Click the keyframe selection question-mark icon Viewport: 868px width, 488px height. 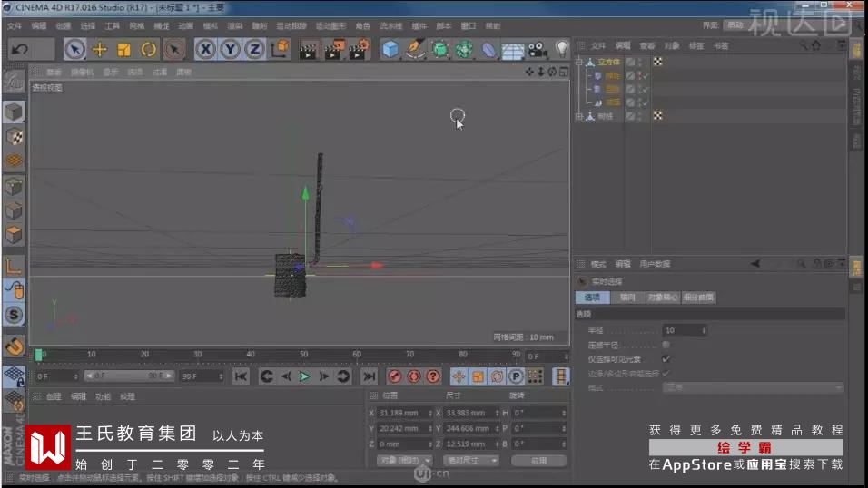click(433, 376)
